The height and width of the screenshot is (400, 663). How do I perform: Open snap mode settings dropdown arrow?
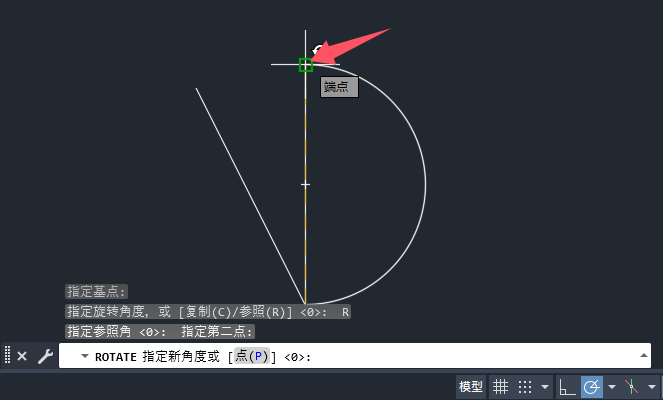545,386
